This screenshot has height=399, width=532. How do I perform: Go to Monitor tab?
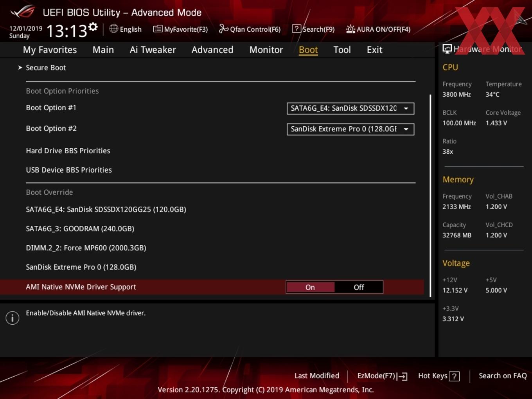266,50
